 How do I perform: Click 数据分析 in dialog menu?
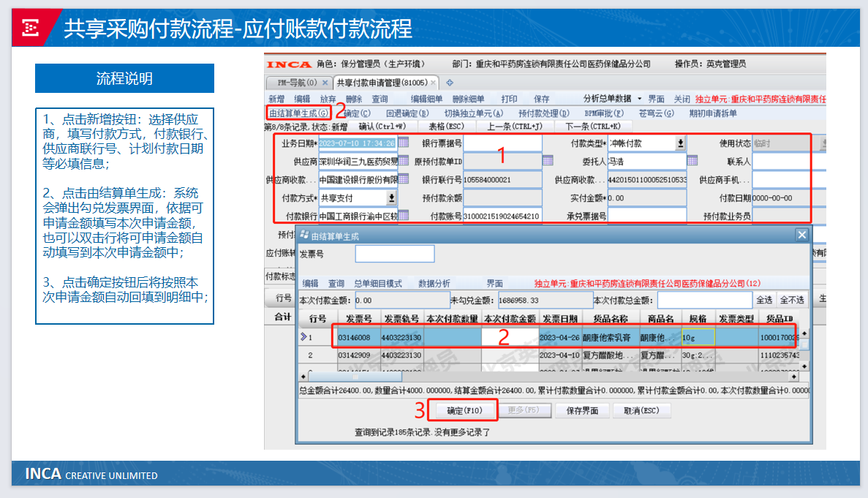coord(434,283)
